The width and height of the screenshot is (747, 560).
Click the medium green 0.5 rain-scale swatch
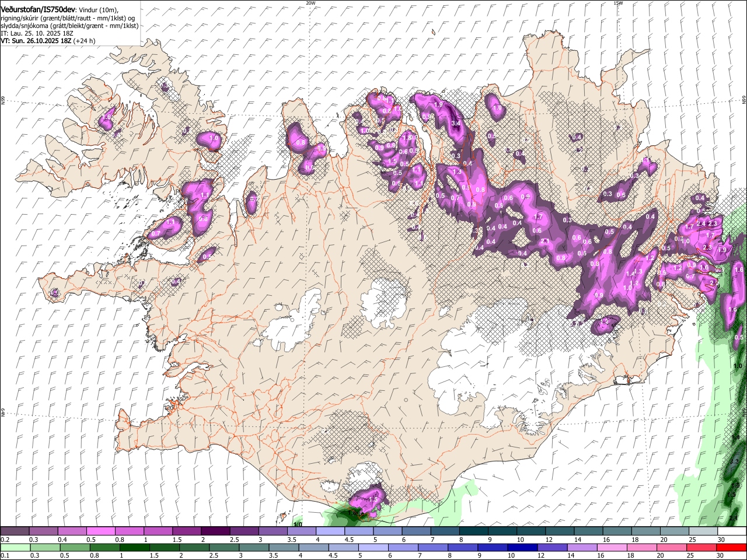pos(74,547)
